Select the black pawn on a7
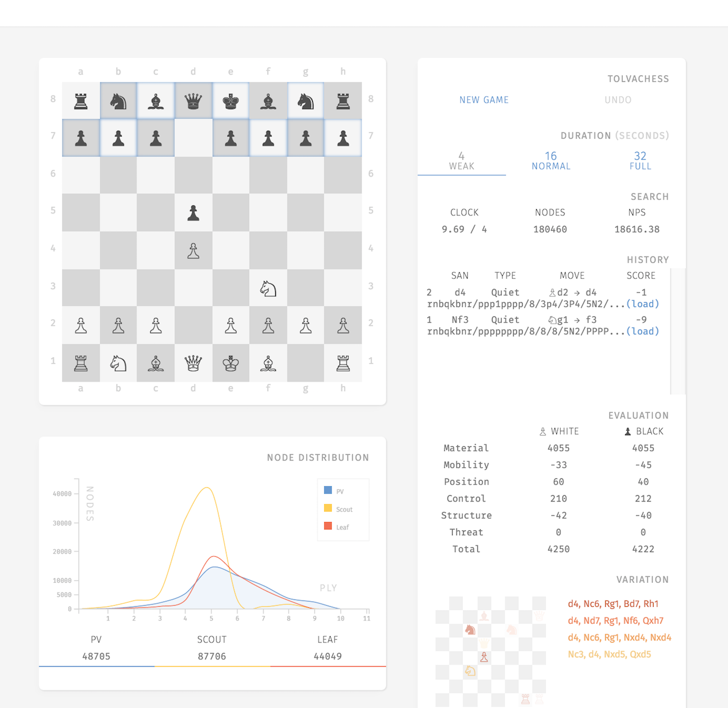 pos(81,138)
